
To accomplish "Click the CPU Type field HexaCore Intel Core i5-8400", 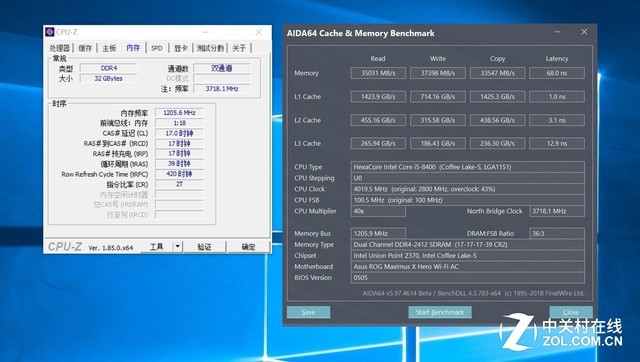I will click(467, 167).
